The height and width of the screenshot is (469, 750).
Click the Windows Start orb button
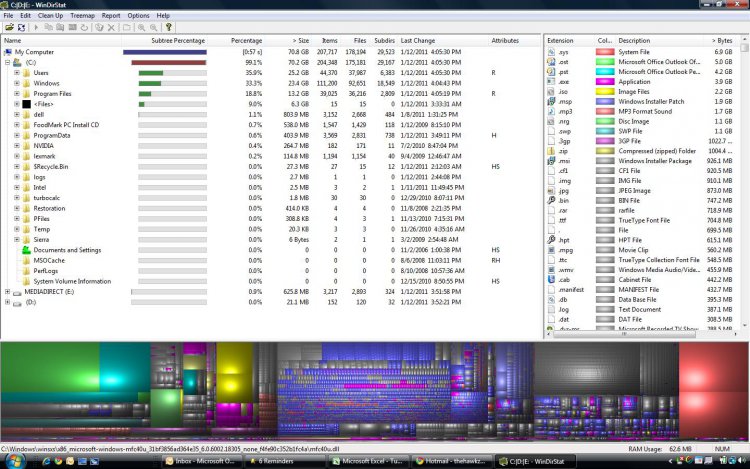click(14, 461)
